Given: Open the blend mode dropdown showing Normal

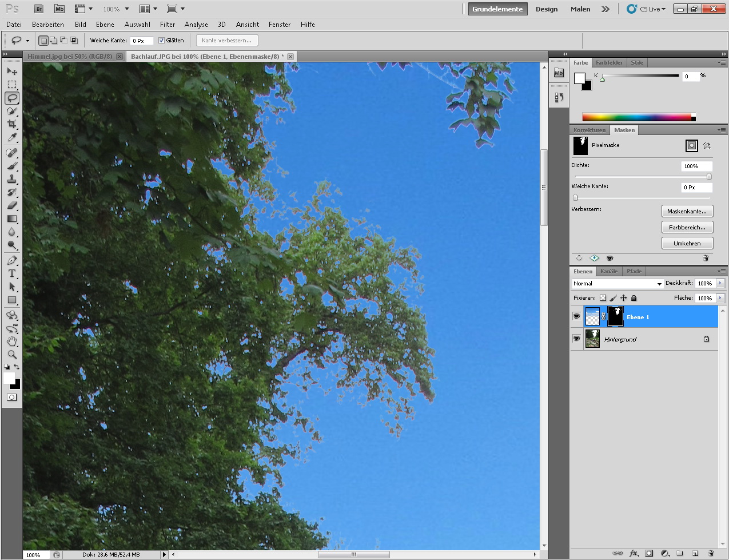Looking at the screenshot, I should [617, 284].
